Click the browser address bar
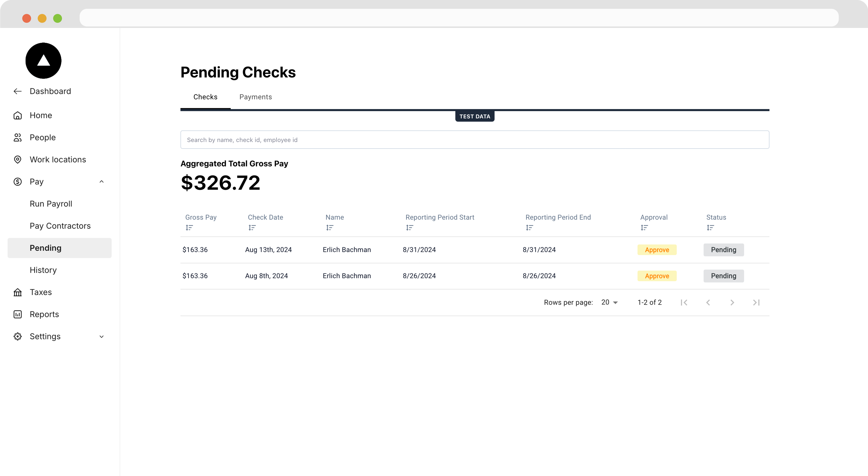The width and height of the screenshot is (868, 476). (x=459, y=17)
